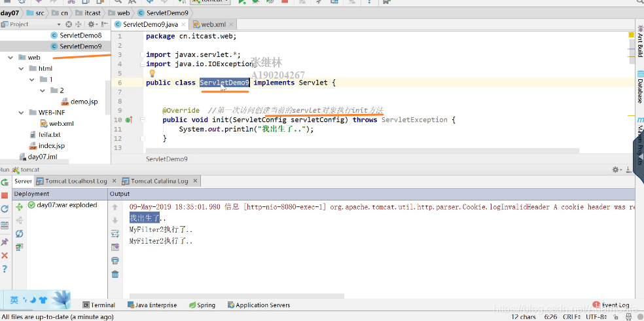Open Tomcat Localhost Log tab
This screenshot has width=644, height=321.
(x=77, y=181)
